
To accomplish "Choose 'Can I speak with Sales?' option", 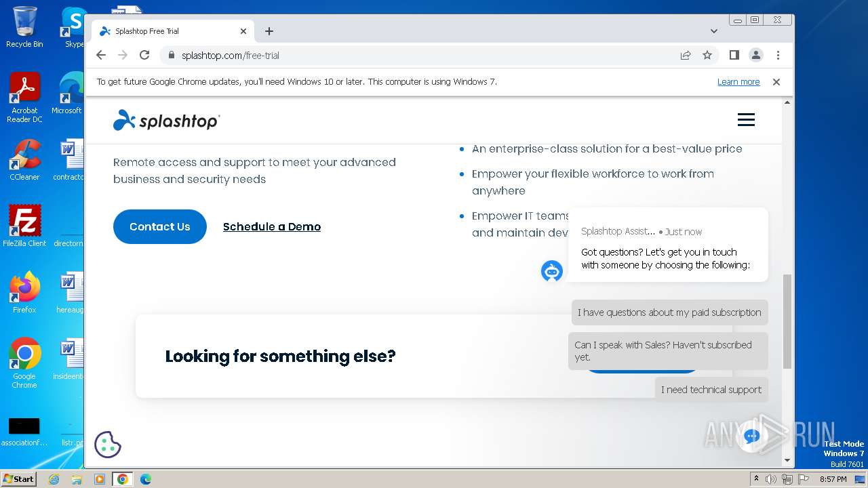I will point(668,350).
